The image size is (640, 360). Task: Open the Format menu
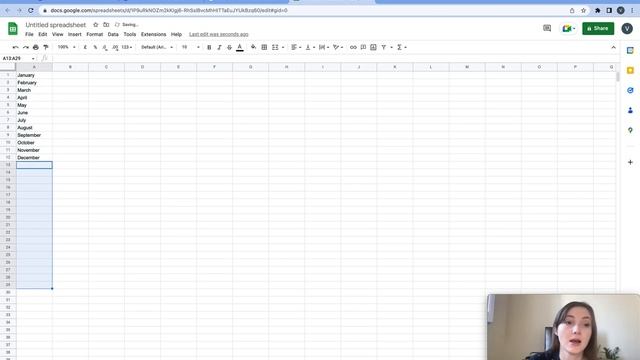point(95,35)
